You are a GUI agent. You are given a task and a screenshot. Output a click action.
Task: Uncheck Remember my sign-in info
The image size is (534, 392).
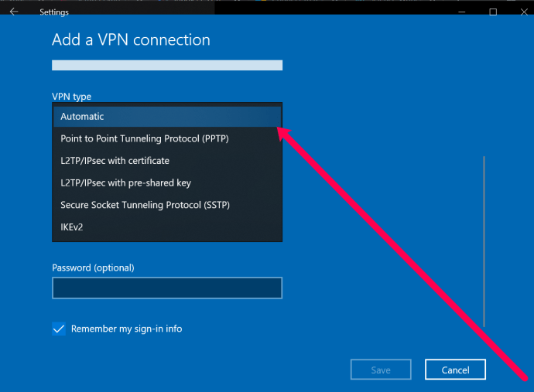coord(59,329)
